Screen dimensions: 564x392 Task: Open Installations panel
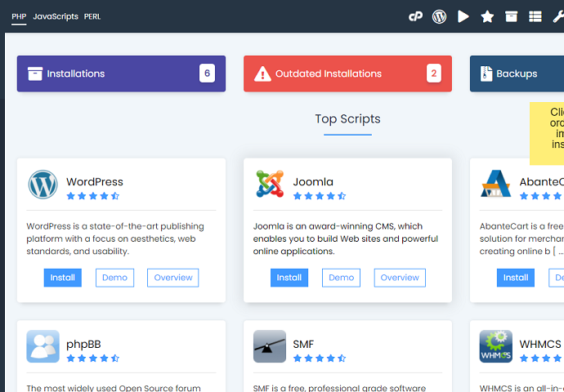coord(121,73)
